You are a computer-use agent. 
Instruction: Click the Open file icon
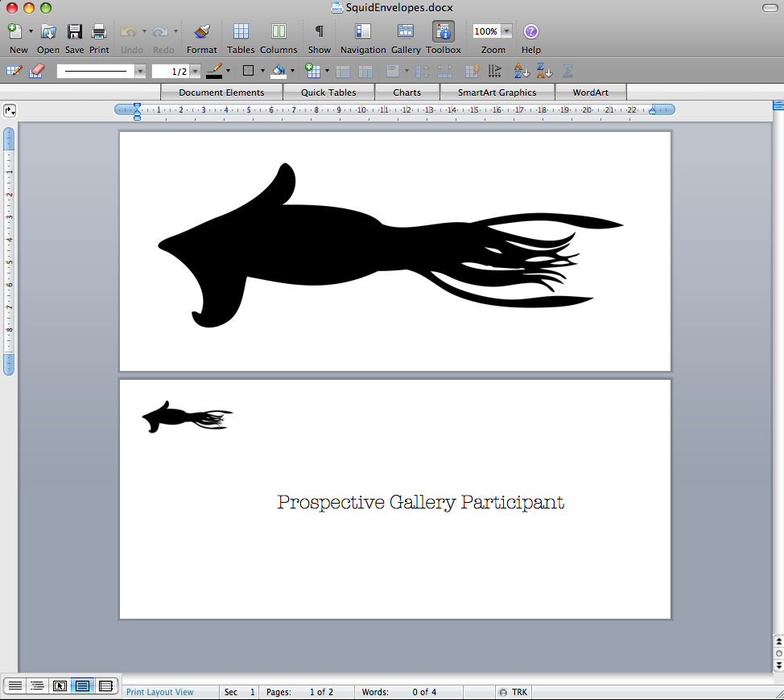[x=48, y=31]
